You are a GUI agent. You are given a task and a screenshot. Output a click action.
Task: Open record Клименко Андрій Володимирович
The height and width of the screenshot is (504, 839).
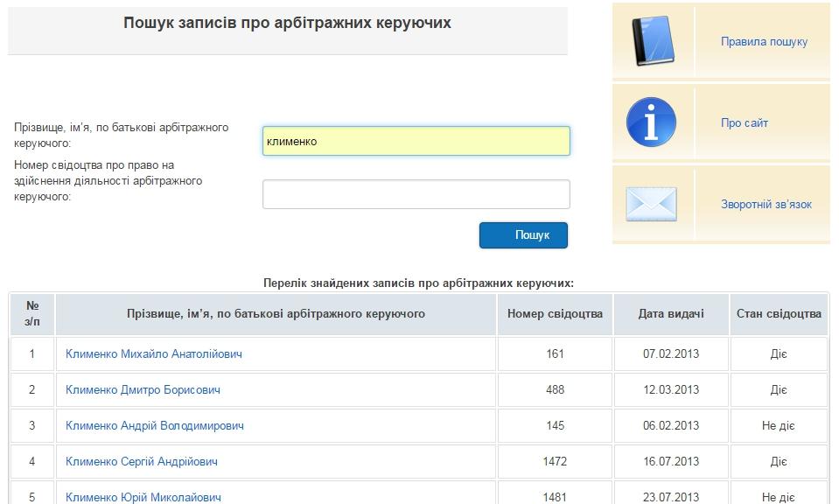(x=155, y=426)
